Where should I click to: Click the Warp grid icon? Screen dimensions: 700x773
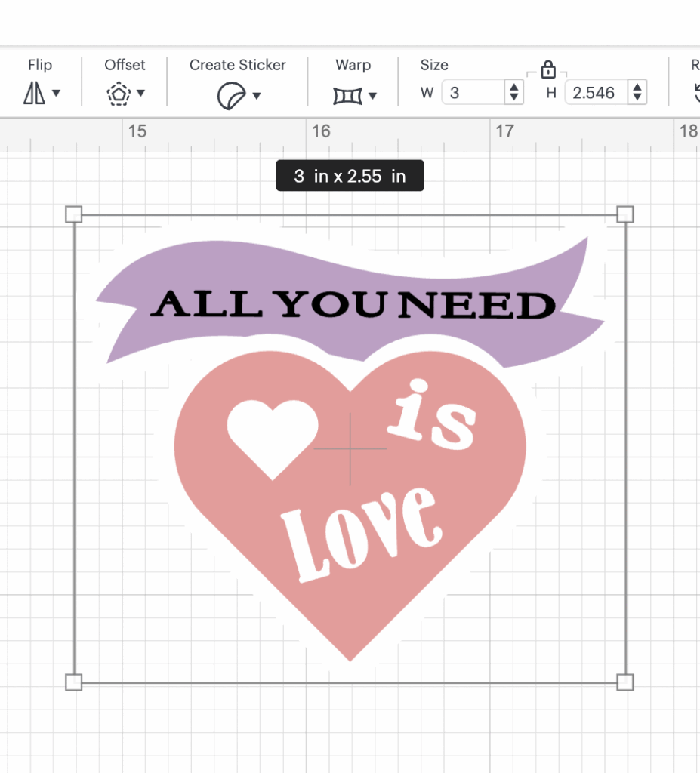[x=347, y=95]
